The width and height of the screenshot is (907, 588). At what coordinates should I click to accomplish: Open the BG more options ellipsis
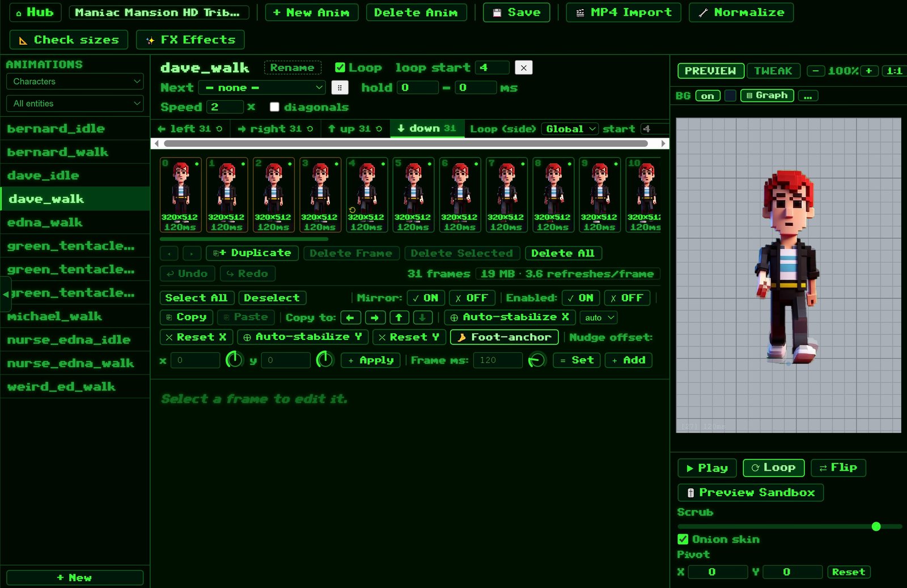(x=808, y=96)
